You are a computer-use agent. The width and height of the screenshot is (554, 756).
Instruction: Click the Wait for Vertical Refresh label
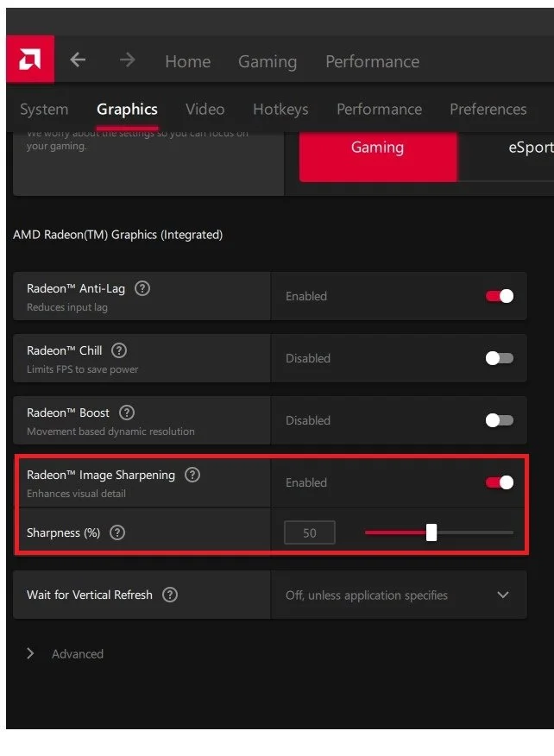pos(89,595)
